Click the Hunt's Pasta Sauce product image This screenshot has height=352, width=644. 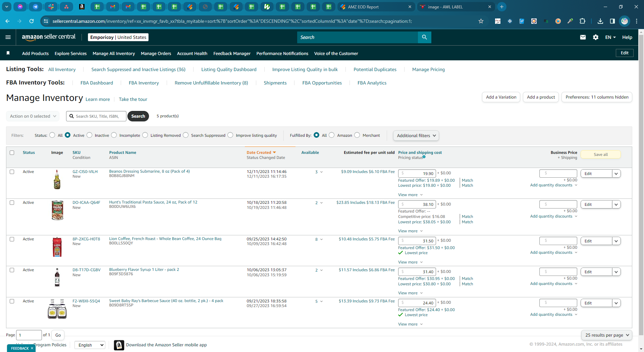pos(57,210)
